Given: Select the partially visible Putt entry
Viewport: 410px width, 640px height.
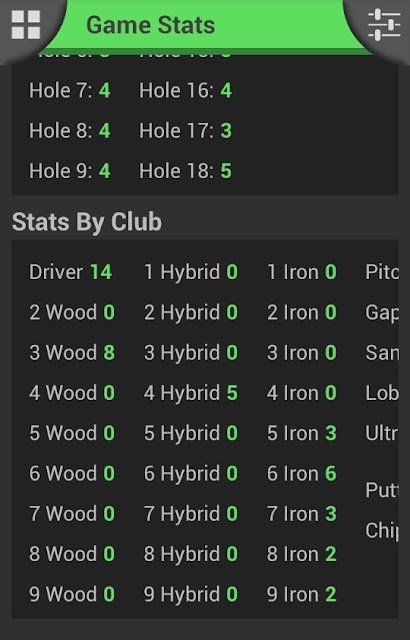Looking at the screenshot, I should tap(381, 490).
